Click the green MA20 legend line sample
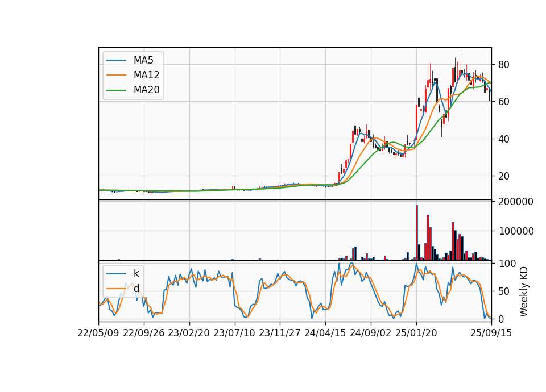 pyautogui.click(x=116, y=90)
